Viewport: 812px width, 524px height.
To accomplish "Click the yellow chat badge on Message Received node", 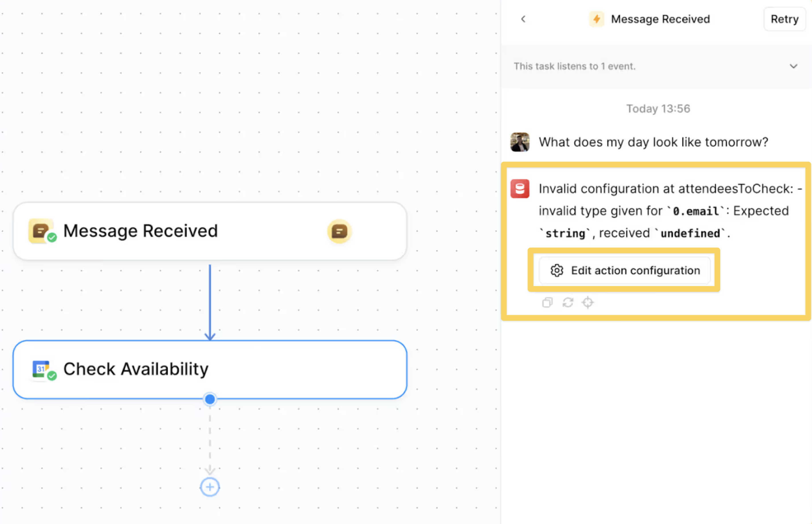I will pos(339,231).
